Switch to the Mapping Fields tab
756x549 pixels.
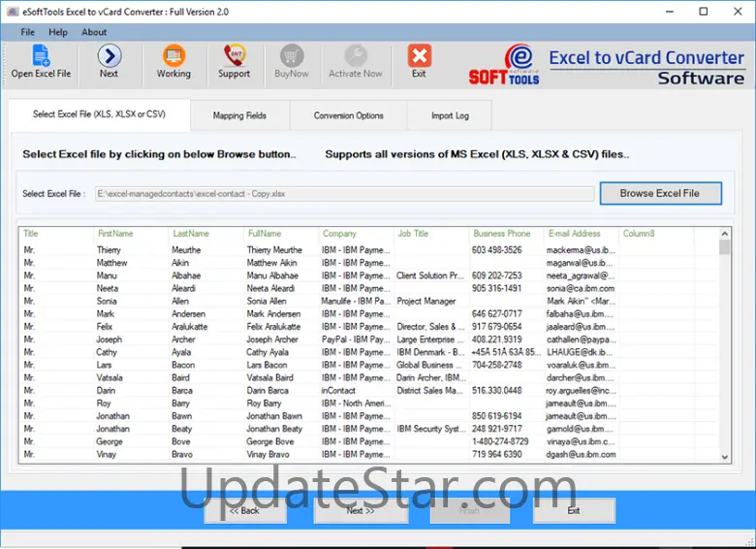click(239, 115)
